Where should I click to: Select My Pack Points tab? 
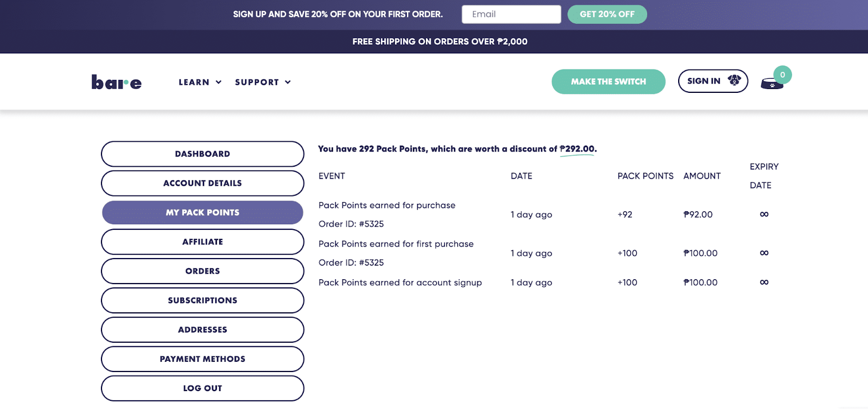(x=202, y=212)
